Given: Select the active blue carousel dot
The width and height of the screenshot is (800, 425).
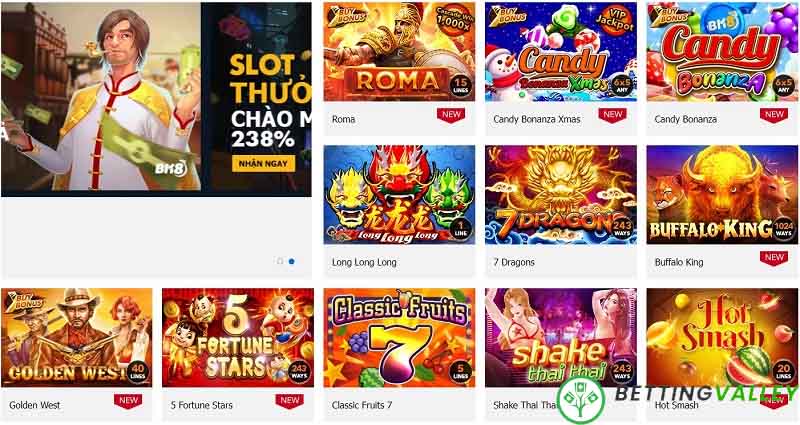Looking at the screenshot, I should (292, 261).
